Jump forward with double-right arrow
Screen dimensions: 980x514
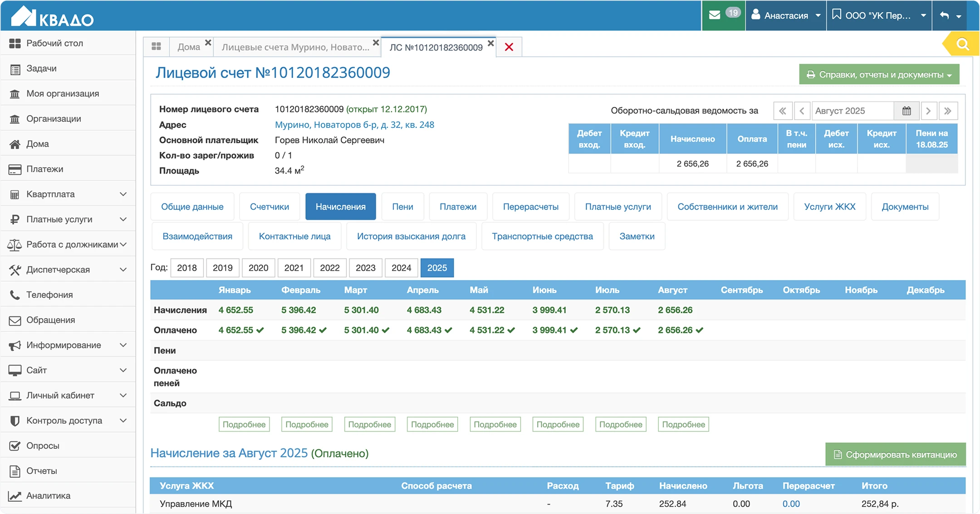point(948,111)
